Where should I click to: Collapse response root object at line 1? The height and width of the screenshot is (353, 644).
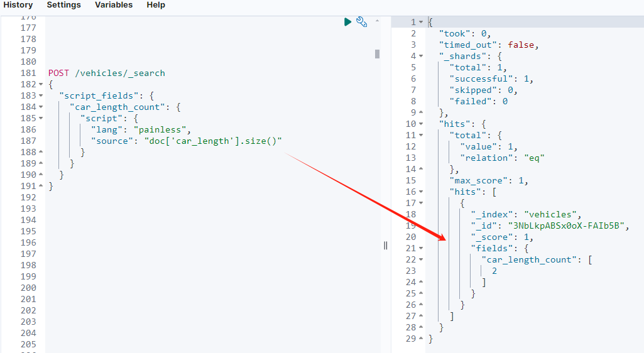[421, 22]
